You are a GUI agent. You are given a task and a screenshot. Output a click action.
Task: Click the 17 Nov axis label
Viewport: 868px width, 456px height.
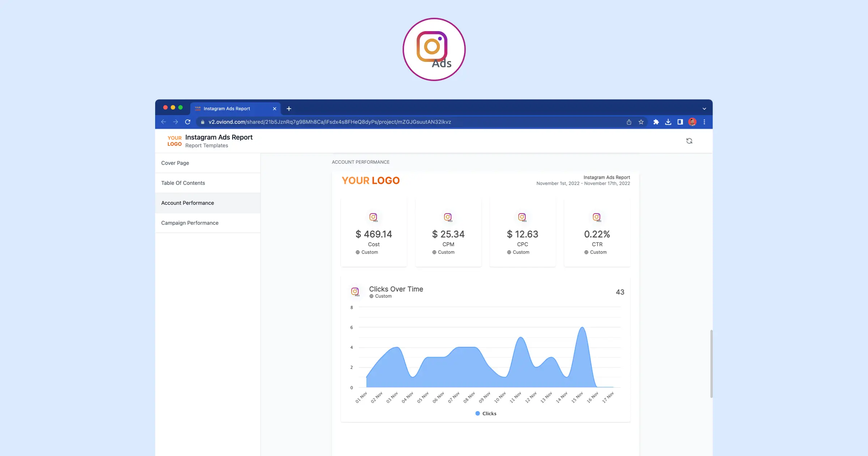click(x=608, y=397)
